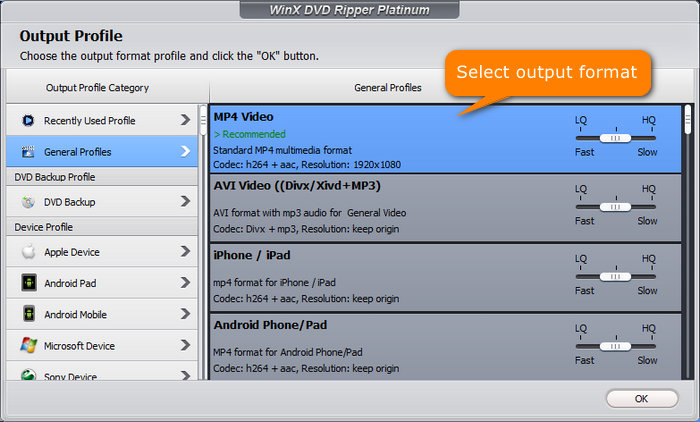Adjust the AVI Video quality slider handle
This screenshot has width=700, height=422.
(615, 207)
